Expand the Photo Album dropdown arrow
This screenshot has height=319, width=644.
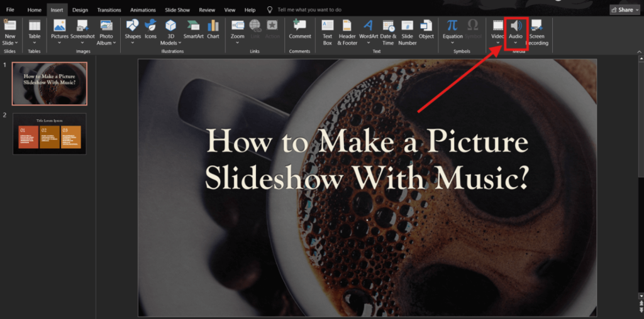114,43
